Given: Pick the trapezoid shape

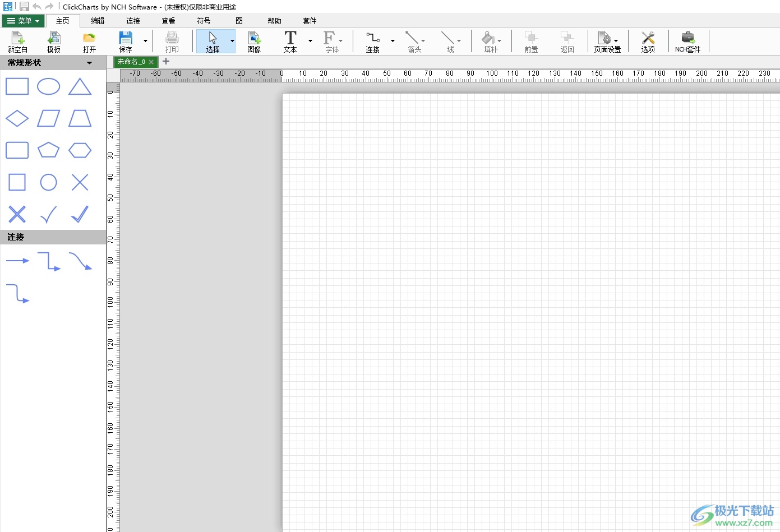Looking at the screenshot, I should point(80,118).
